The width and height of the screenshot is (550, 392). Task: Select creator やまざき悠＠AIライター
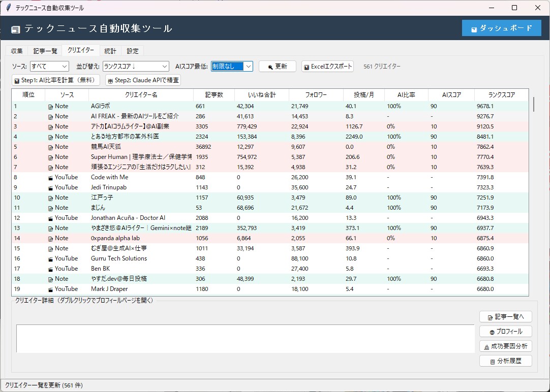[x=141, y=228]
